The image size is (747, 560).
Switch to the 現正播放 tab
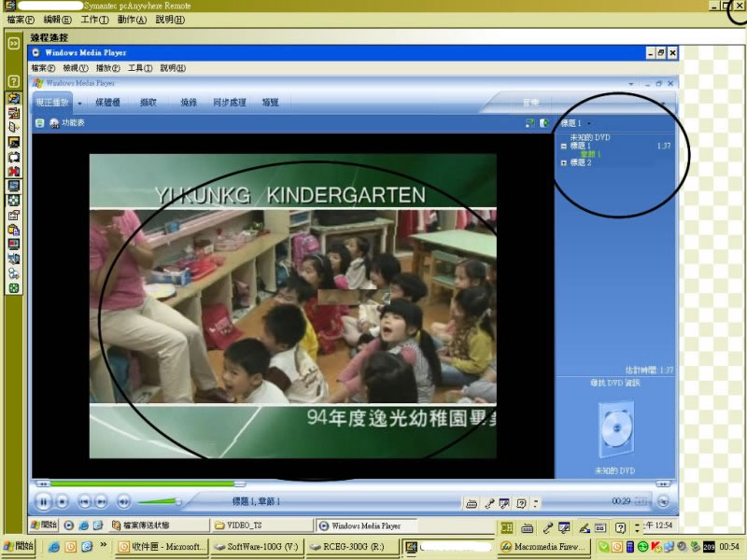tap(52, 103)
